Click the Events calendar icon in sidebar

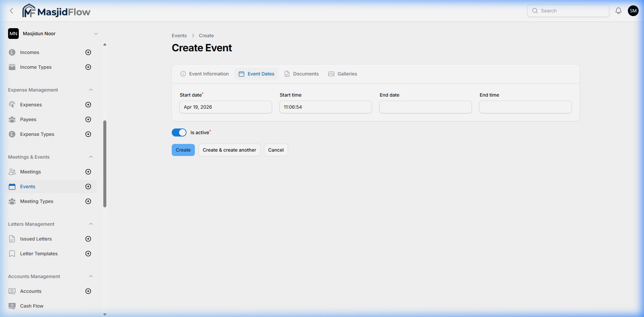(x=12, y=187)
